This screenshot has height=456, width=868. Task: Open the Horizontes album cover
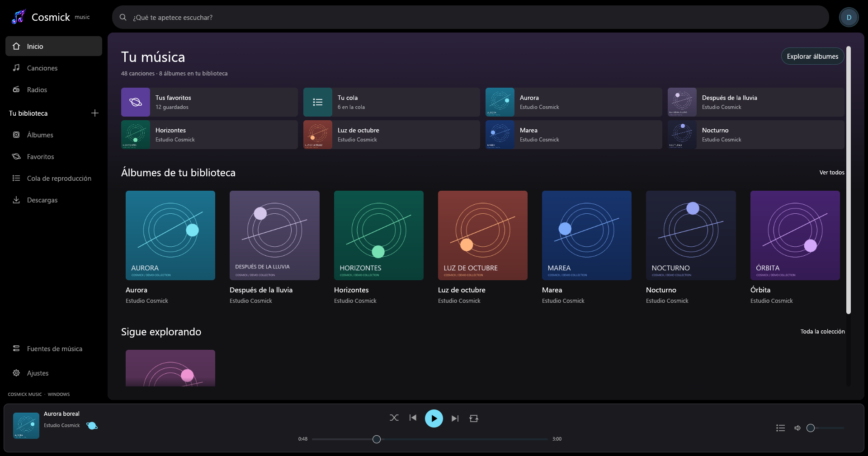(379, 235)
